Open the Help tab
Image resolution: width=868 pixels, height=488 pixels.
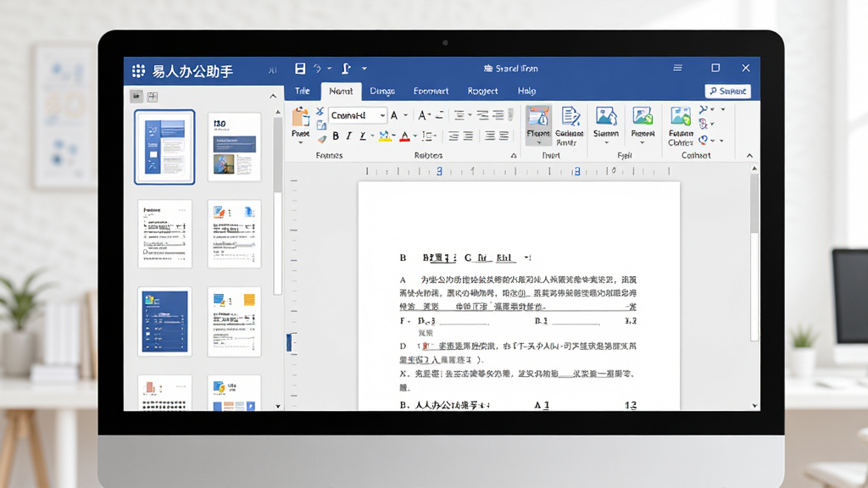[x=526, y=91]
